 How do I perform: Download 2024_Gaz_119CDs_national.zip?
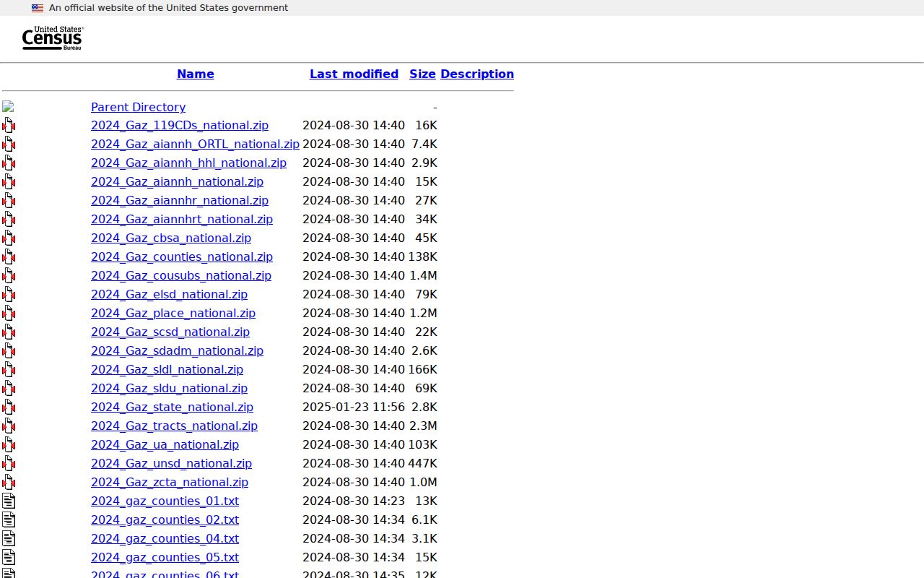click(180, 126)
